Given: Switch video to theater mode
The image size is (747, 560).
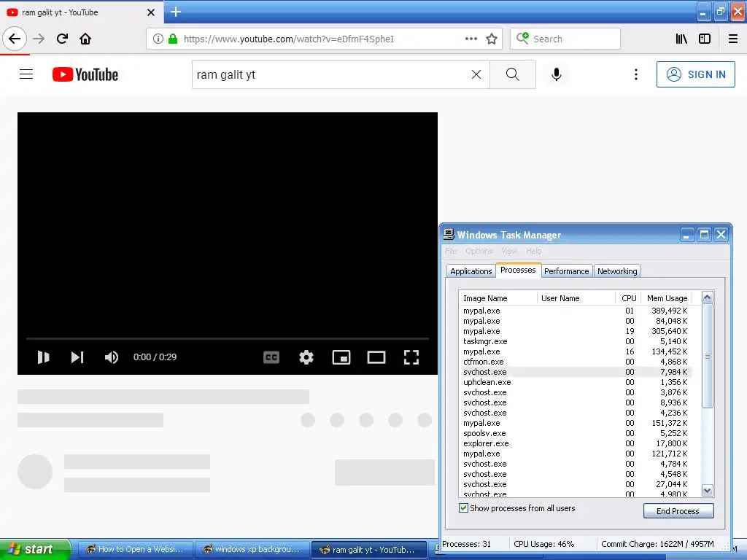Looking at the screenshot, I should point(376,357).
